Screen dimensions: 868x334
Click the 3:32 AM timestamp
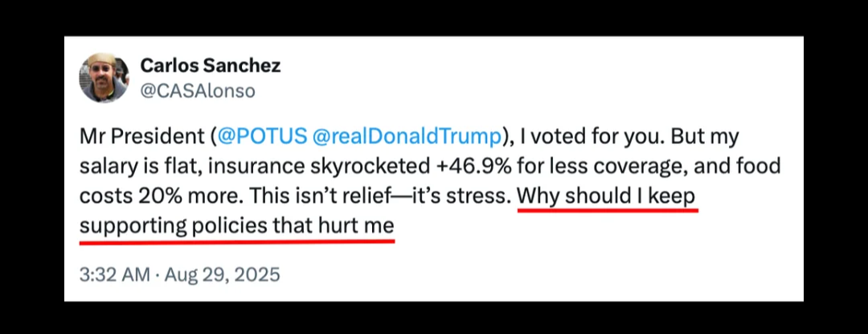point(114,274)
